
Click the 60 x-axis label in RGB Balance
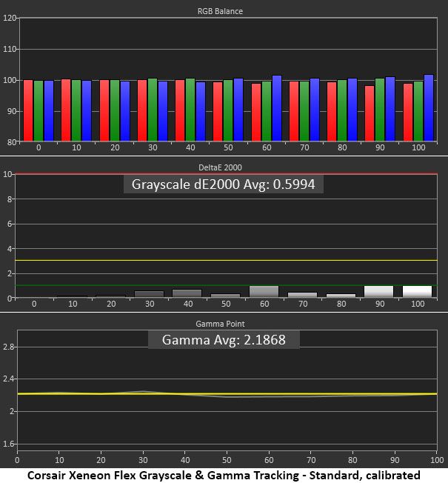267,147
